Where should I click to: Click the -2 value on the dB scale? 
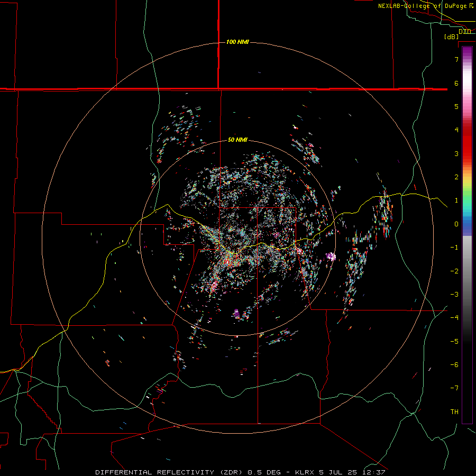[454, 271]
